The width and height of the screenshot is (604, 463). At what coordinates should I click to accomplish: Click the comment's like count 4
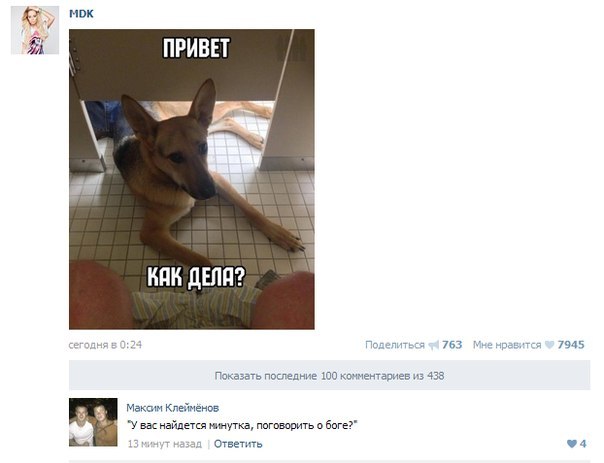pyautogui.click(x=583, y=444)
